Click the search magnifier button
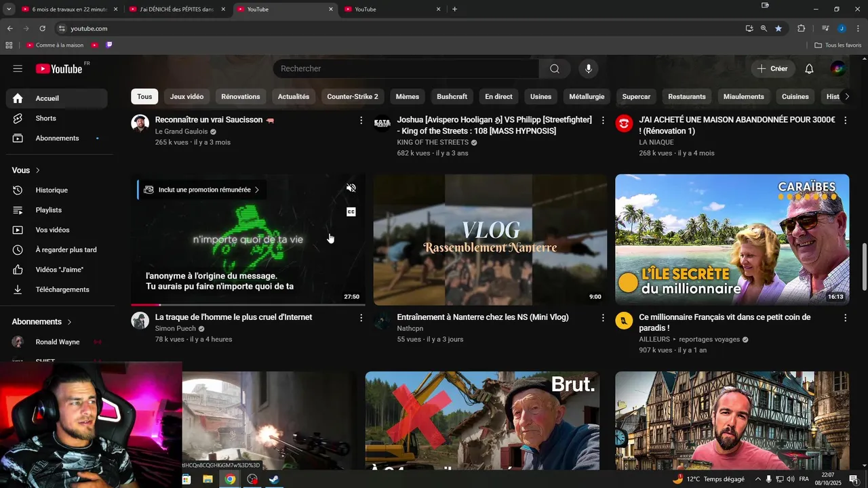The image size is (868, 488). (555, 68)
